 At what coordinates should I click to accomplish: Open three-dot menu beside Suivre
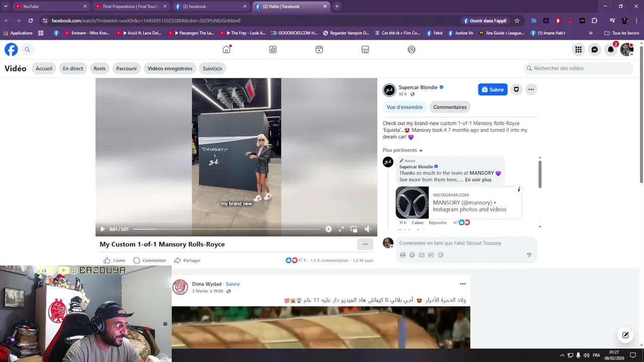click(x=531, y=89)
